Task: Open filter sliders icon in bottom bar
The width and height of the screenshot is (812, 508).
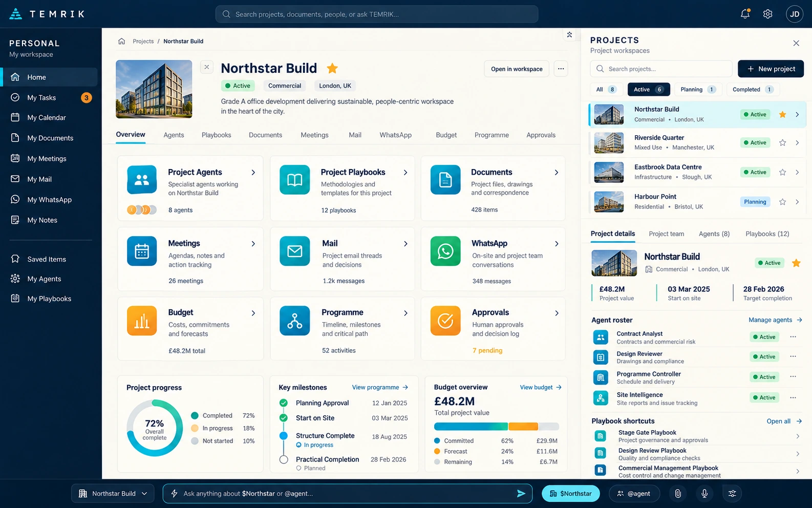Action: [x=732, y=494]
